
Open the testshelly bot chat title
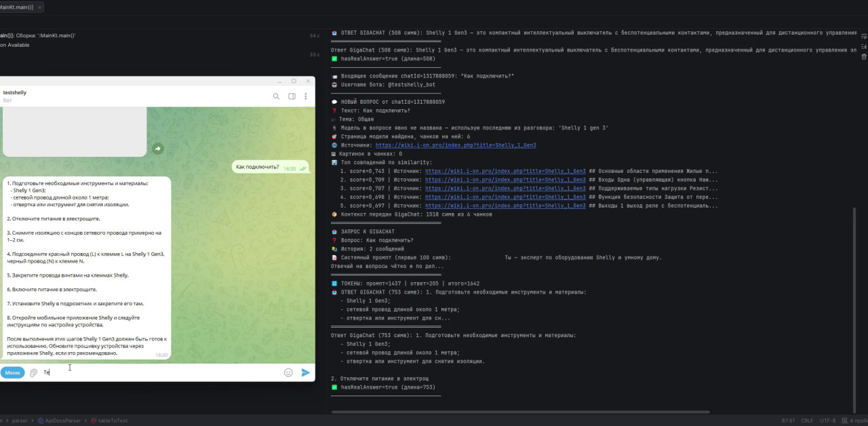tap(15, 92)
